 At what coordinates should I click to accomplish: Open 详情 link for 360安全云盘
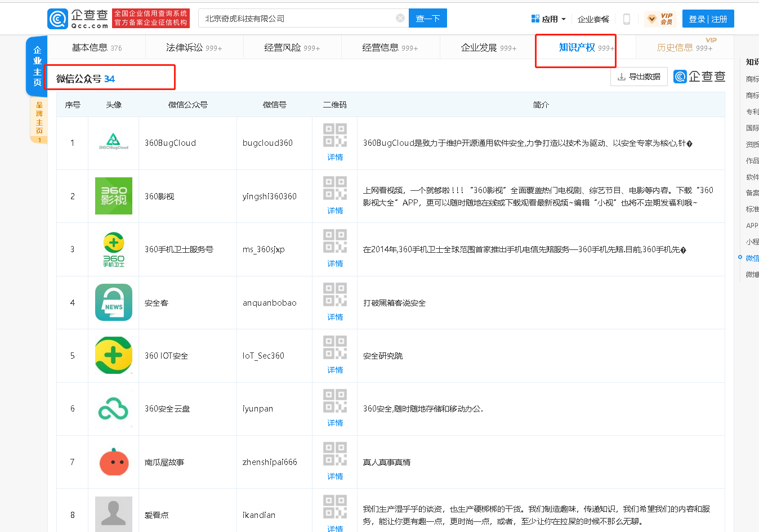coord(335,423)
